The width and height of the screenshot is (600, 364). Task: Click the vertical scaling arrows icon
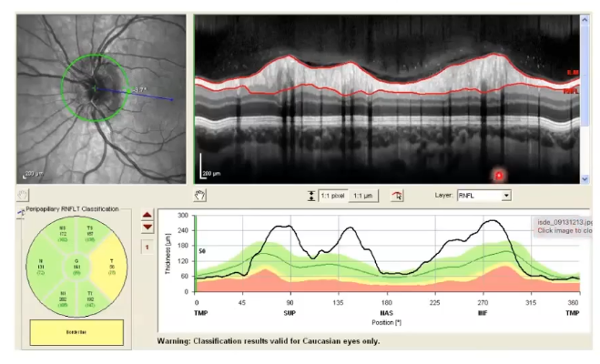[x=311, y=196]
